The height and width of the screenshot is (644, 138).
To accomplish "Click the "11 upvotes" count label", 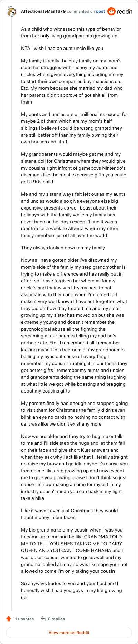I will point(23,619).
